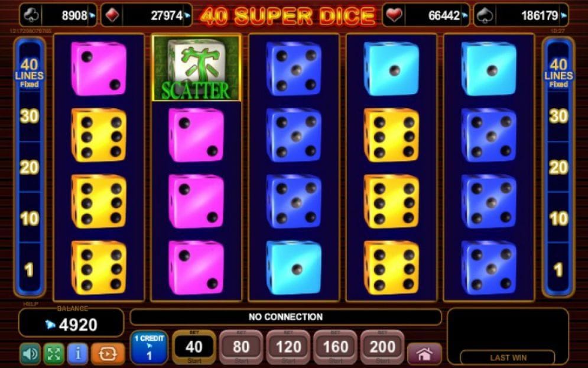Viewport: 588px width, 368px height.
Task: Toggle autoplay with the orange loop icon
Action: [x=108, y=354]
